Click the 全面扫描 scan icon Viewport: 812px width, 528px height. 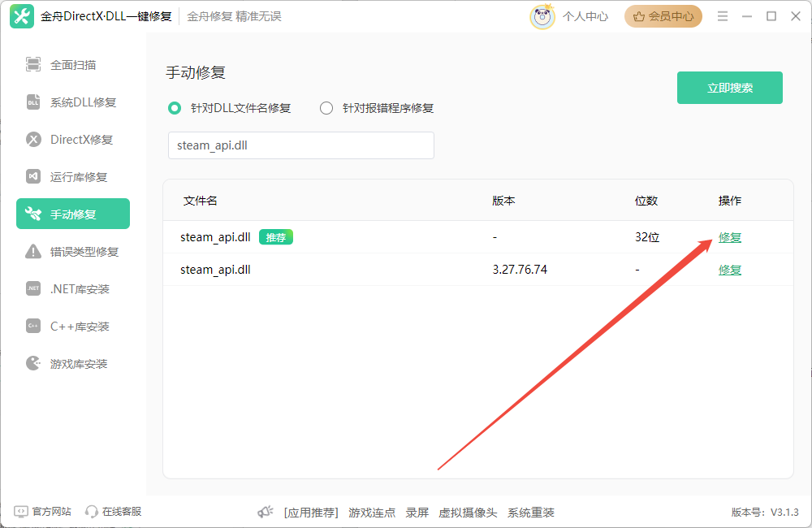click(33, 65)
